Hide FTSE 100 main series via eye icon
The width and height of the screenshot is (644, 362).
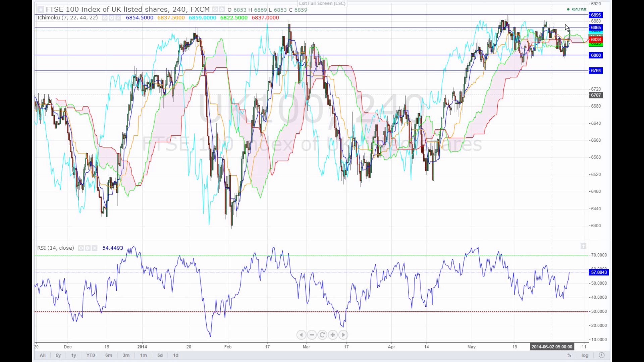tap(215, 10)
